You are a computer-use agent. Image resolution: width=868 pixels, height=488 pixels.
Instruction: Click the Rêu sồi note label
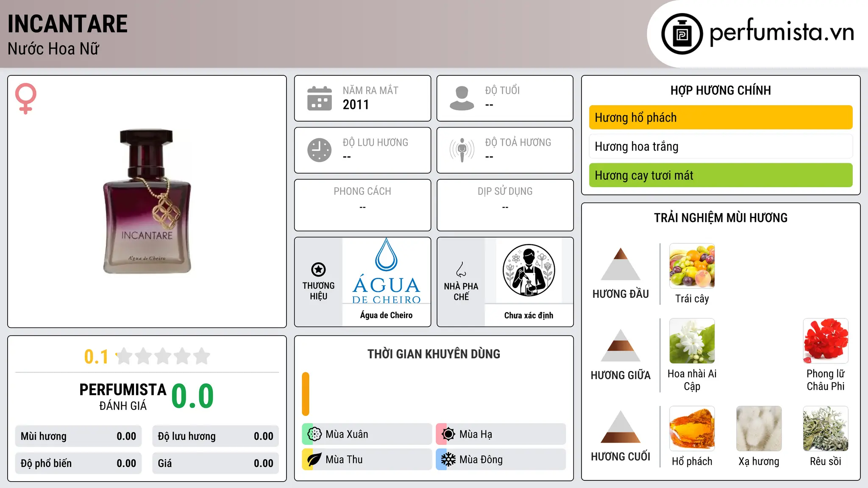(x=826, y=461)
